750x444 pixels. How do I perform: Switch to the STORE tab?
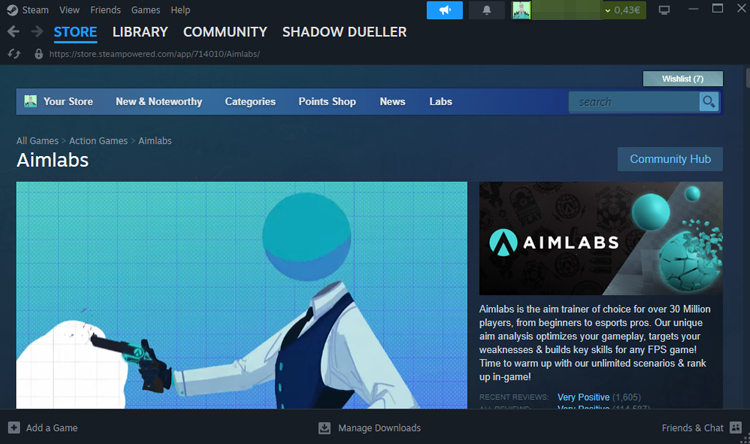pyautogui.click(x=75, y=32)
